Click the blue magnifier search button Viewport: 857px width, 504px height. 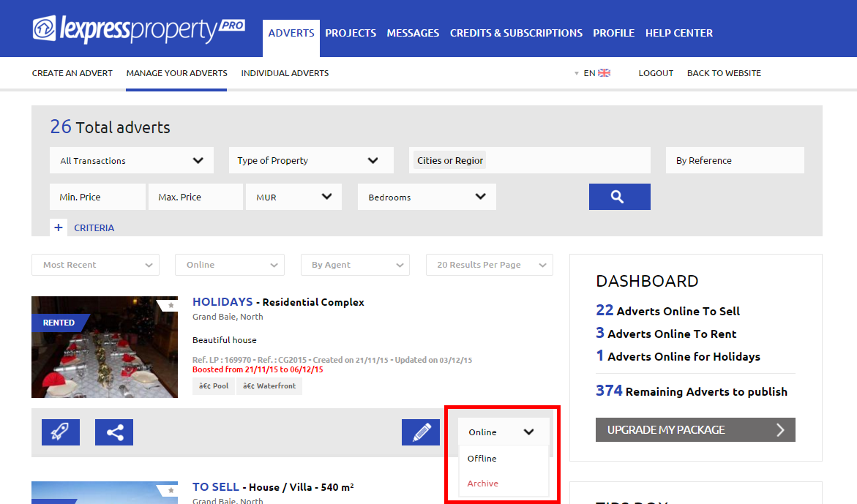pos(619,197)
